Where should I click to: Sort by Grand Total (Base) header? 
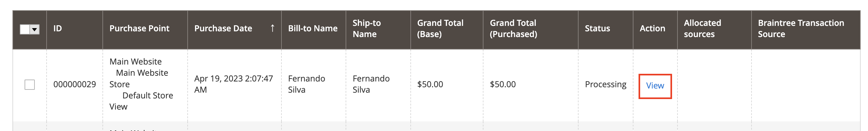pos(440,29)
